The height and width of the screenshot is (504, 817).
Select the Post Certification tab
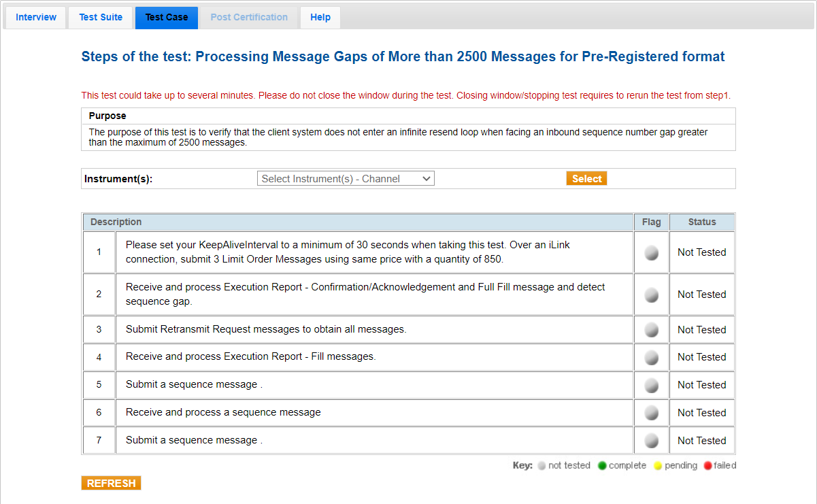(249, 18)
